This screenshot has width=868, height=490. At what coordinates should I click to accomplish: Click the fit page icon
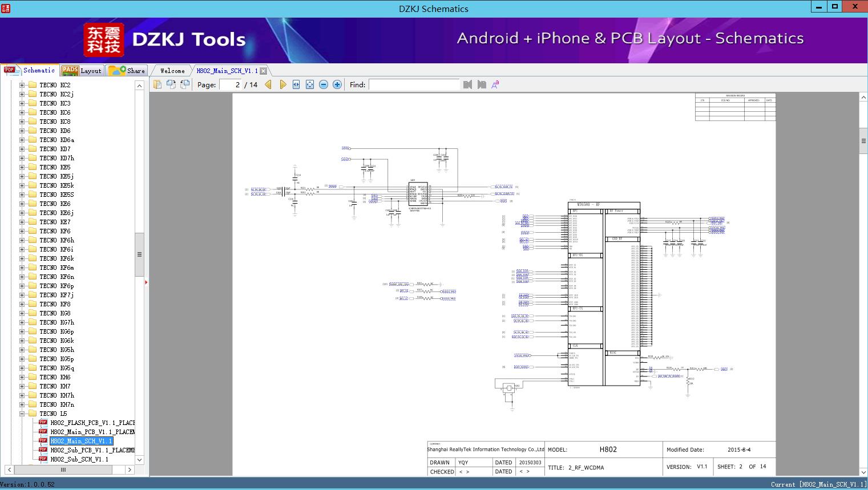(310, 84)
